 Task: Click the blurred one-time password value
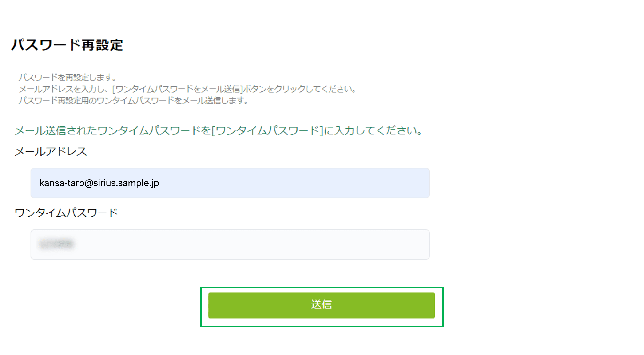click(x=56, y=244)
